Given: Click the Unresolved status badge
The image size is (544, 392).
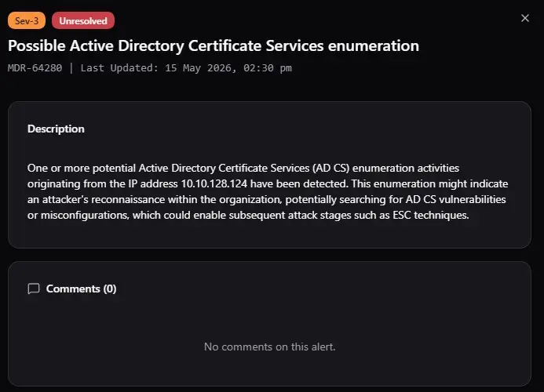Looking at the screenshot, I should click(x=83, y=21).
